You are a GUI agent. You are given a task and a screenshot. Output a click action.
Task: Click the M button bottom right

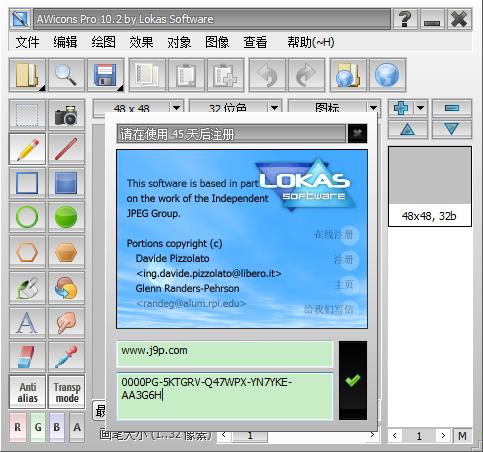(x=462, y=436)
